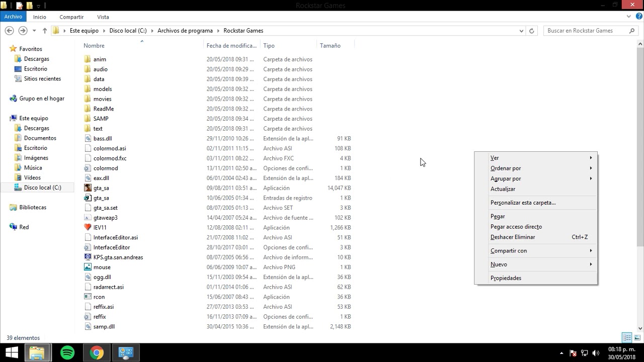Open the taskbar clock and date
The width and height of the screenshot is (644, 362).
click(x=621, y=352)
